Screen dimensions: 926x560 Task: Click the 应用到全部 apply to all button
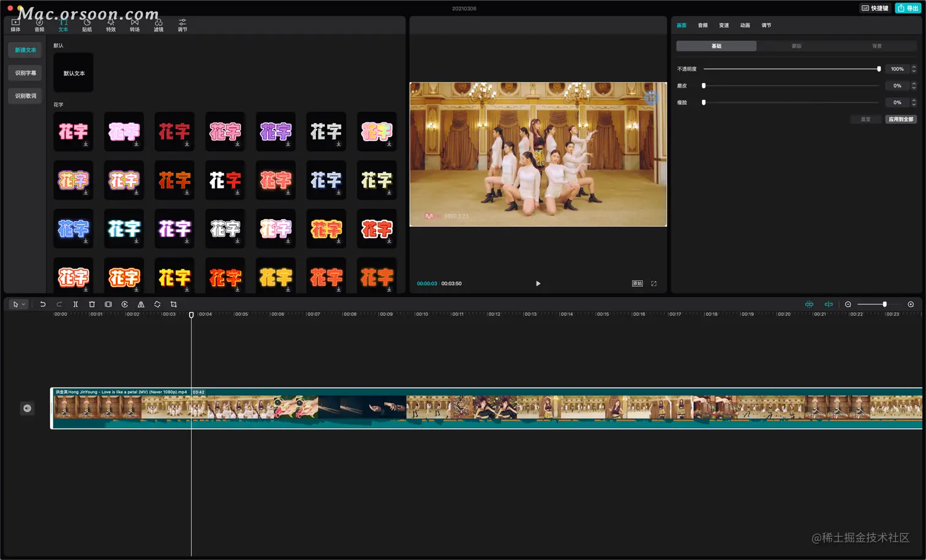(x=901, y=119)
